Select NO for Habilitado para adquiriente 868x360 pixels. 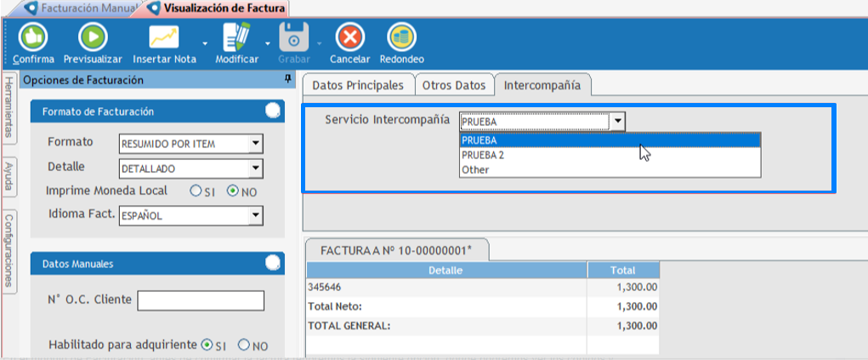coord(244,345)
